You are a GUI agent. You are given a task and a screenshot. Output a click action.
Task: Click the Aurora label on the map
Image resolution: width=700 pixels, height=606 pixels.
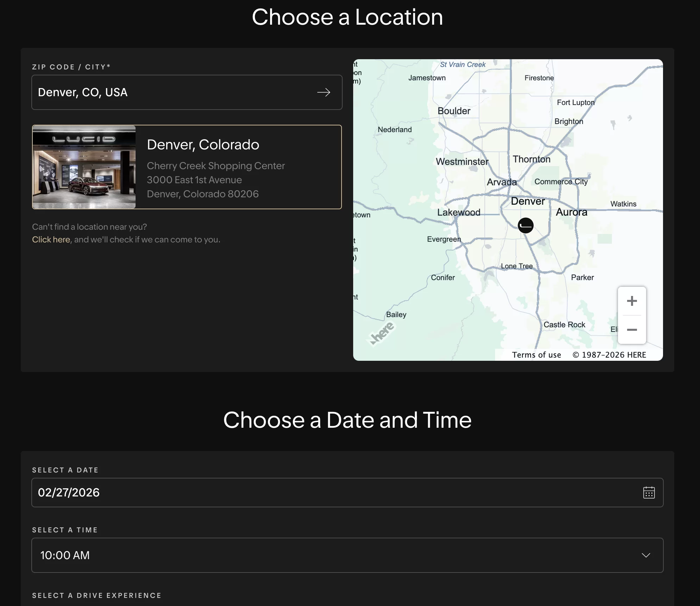coord(571,212)
